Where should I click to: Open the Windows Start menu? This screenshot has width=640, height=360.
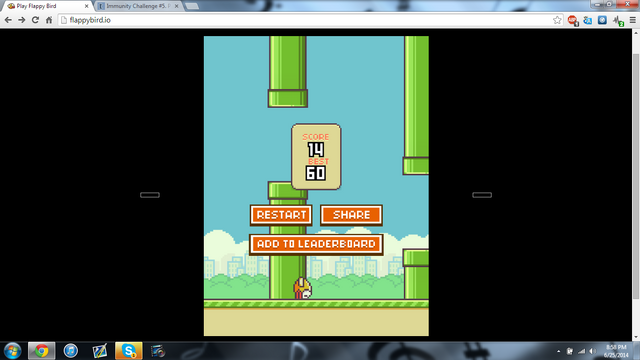pos(12,351)
